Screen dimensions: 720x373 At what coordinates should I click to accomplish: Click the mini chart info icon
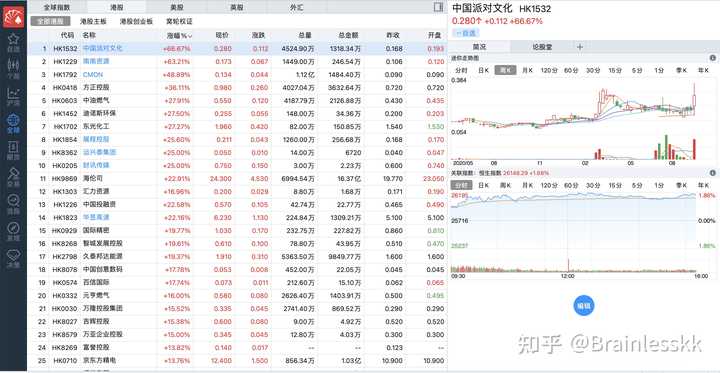(713, 58)
